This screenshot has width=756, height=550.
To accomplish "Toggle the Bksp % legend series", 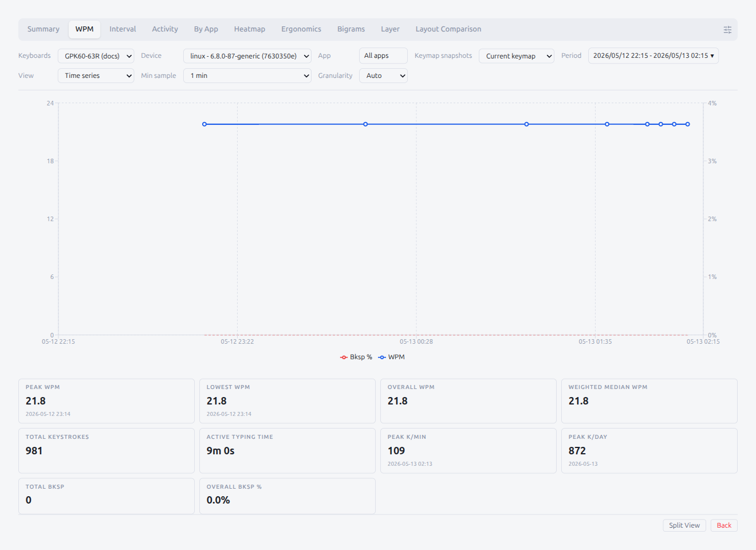I will (x=356, y=357).
